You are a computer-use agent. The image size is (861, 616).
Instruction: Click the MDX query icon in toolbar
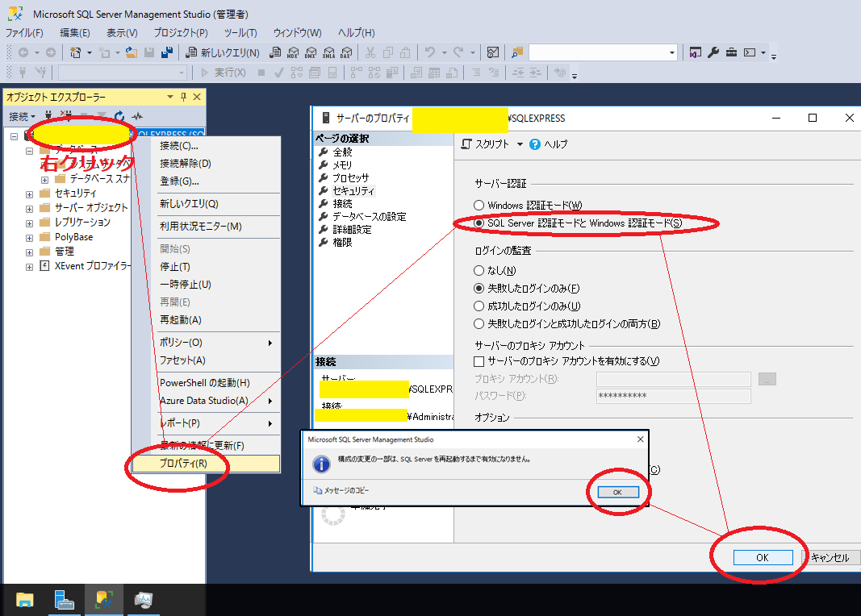pos(293,53)
